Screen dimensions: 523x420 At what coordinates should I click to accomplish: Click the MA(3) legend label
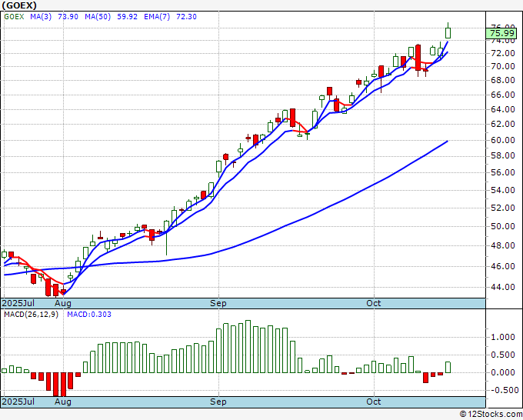[x=41, y=17]
